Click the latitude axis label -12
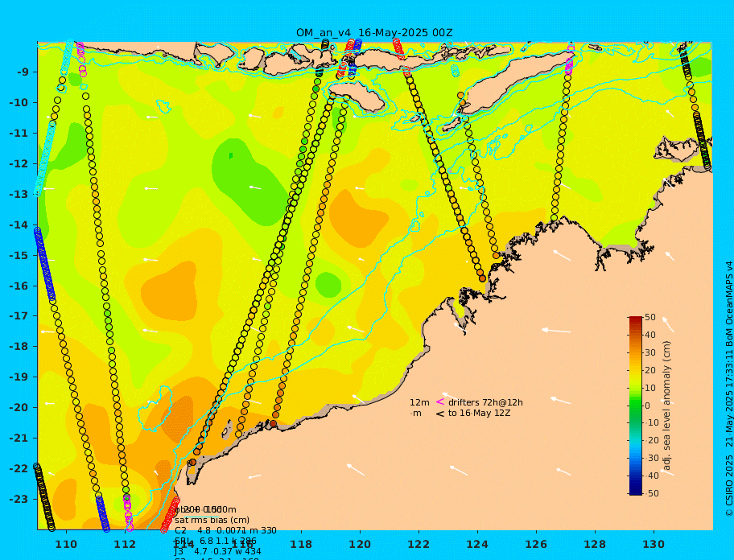Image resolution: width=734 pixels, height=560 pixels. tap(19, 164)
